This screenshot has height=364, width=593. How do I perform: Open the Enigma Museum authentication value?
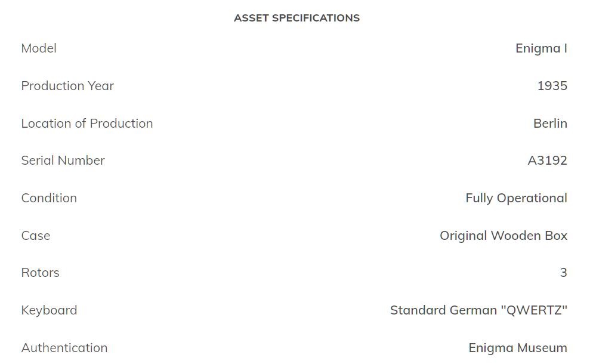(x=518, y=348)
